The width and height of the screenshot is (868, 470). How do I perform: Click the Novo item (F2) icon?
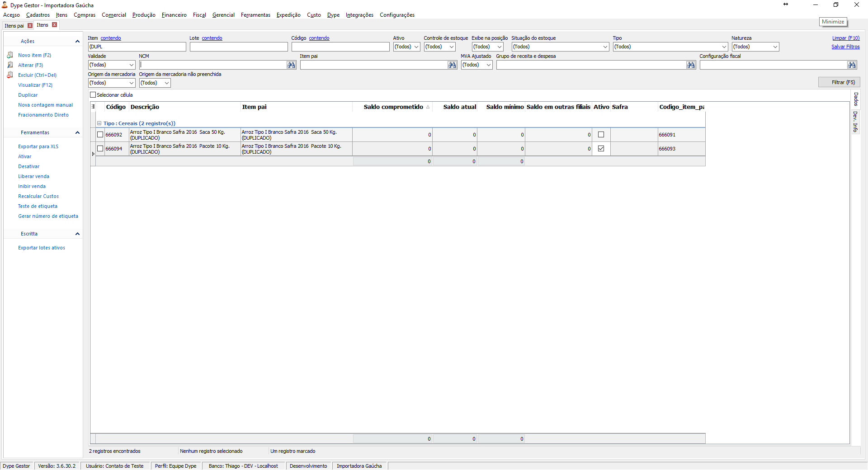point(10,55)
